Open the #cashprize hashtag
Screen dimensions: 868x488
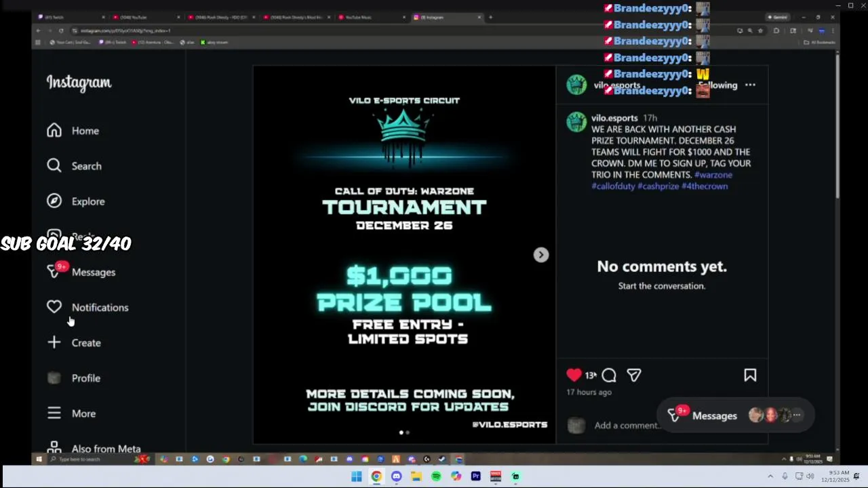[x=658, y=186]
